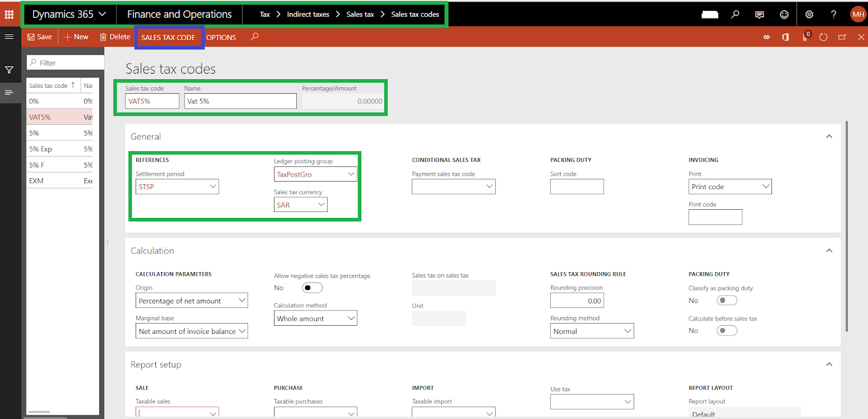Open the app launcher waffle menu
This screenshot has height=419, width=868.
tap(9, 14)
